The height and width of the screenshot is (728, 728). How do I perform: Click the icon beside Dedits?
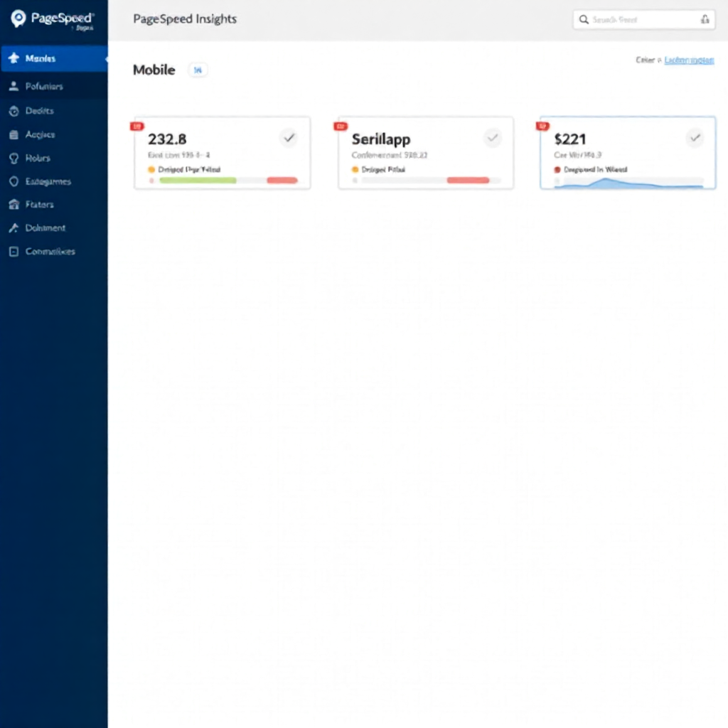14,111
